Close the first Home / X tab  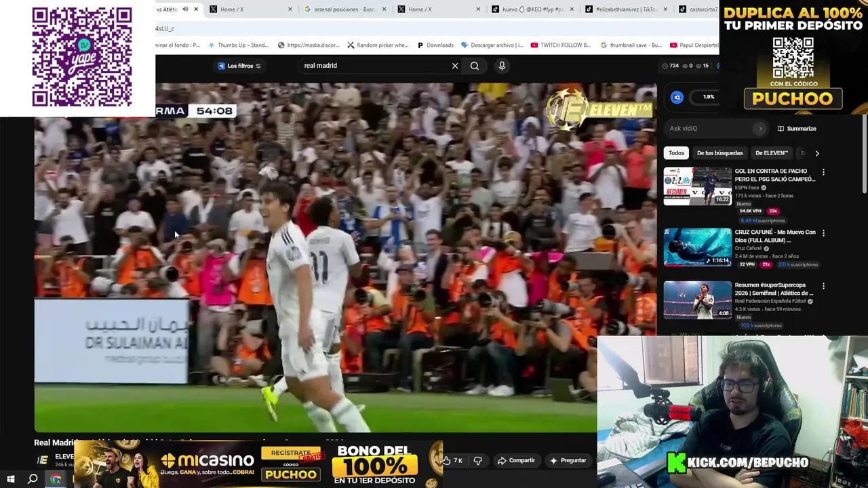pyautogui.click(x=290, y=9)
